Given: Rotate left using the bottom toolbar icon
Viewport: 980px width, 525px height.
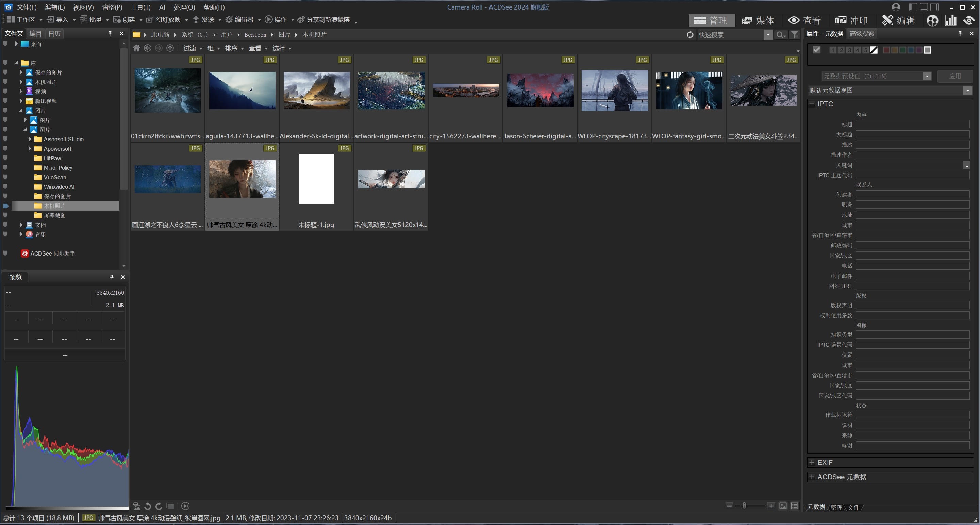Looking at the screenshot, I should tap(148, 506).
